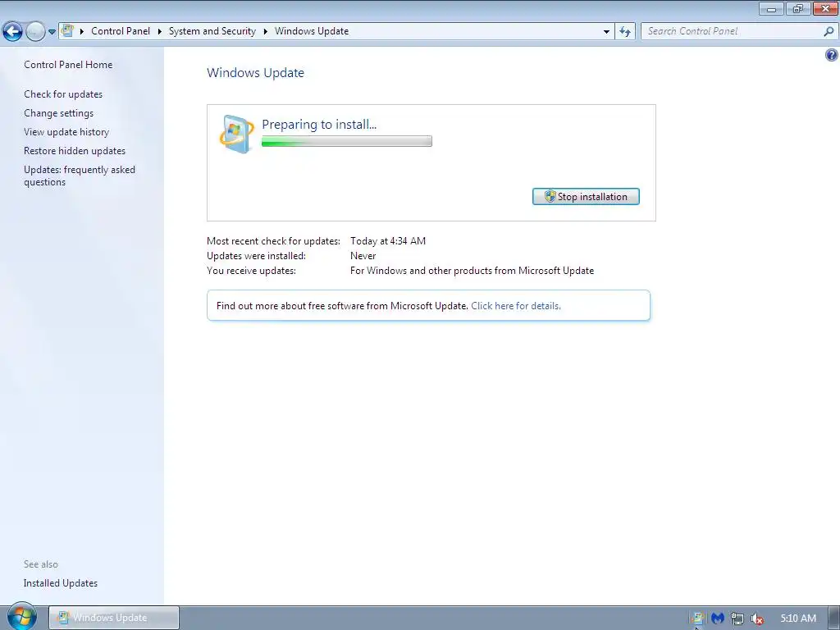Select Control Panel breadcrumb
Screen dimensions: 840x630
(121, 31)
